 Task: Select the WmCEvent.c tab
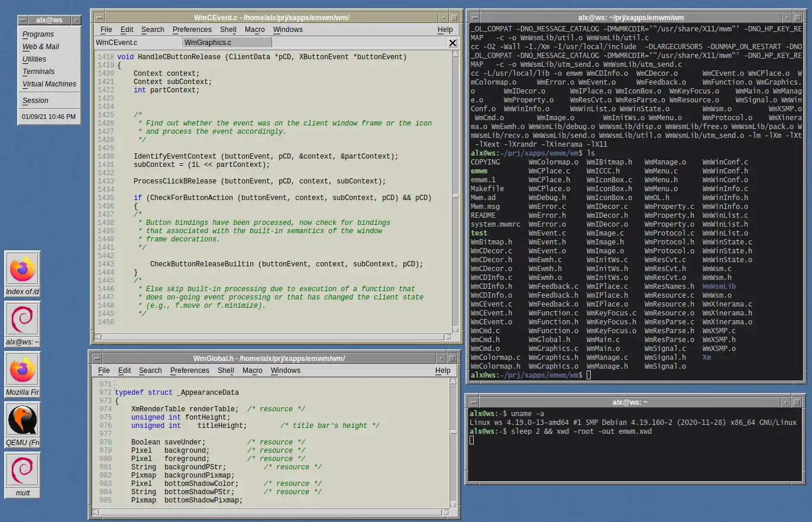117,43
